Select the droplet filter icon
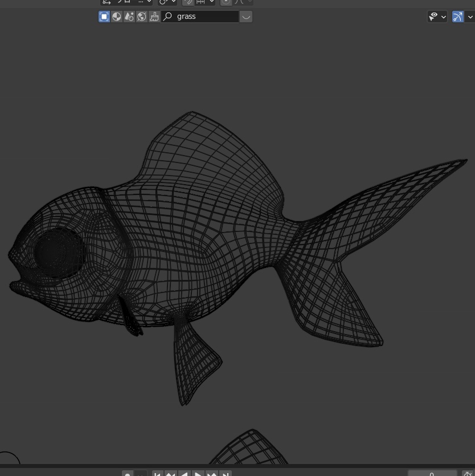 pos(128,17)
